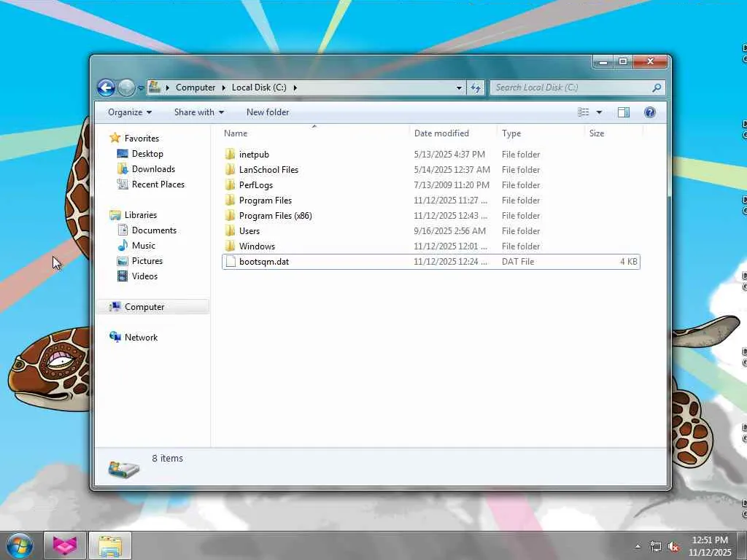The image size is (747, 560).
Task: Open the pink app on the taskbar
Action: click(x=65, y=545)
